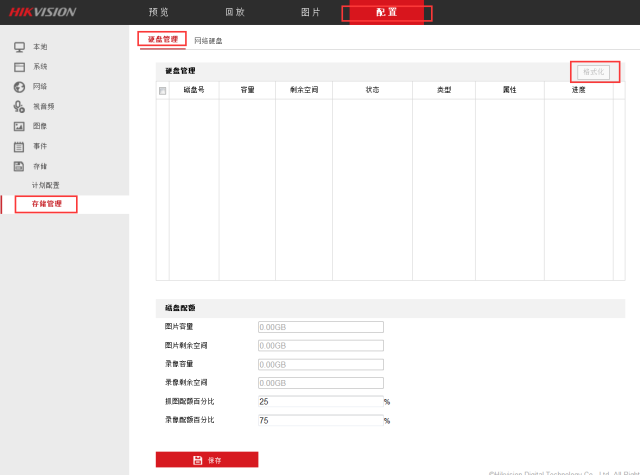Switch to the 硬盘管理 tab
640x475 pixels.
coord(162,40)
